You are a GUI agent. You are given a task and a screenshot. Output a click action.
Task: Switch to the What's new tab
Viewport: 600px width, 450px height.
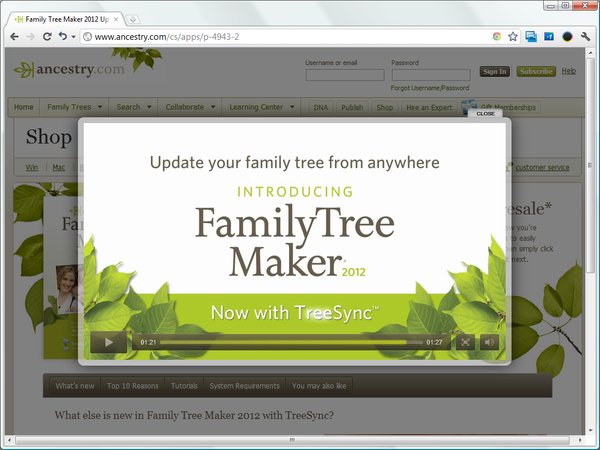click(x=75, y=386)
